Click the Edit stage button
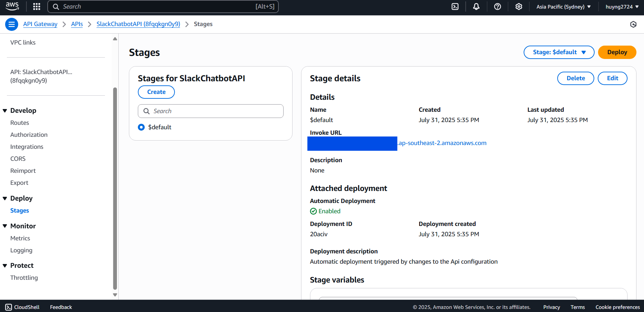 pos(612,78)
